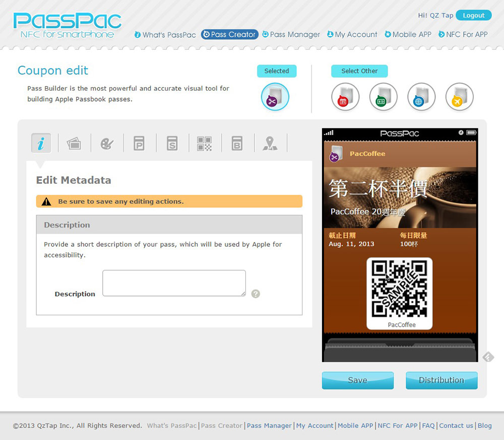Open the color palette editing icon
This screenshot has height=440, width=504.
click(107, 143)
